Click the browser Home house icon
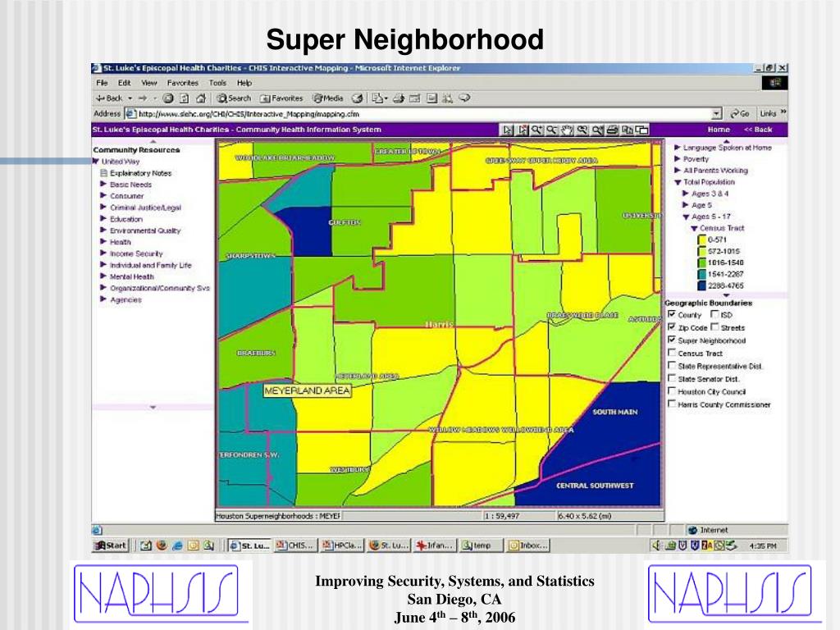The width and height of the screenshot is (840, 630). (x=201, y=98)
